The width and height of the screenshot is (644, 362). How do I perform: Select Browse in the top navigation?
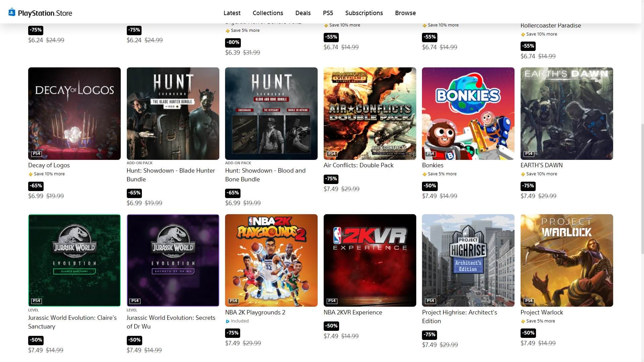pyautogui.click(x=405, y=13)
